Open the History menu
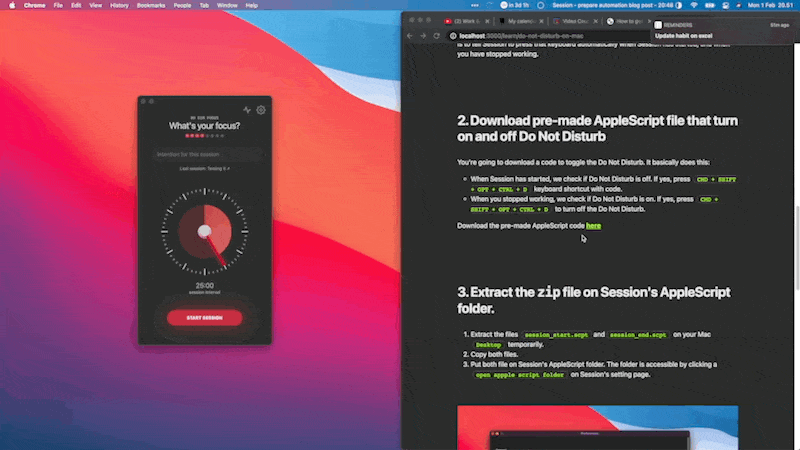Viewport: 800px width, 450px height. click(x=119, y=5)
